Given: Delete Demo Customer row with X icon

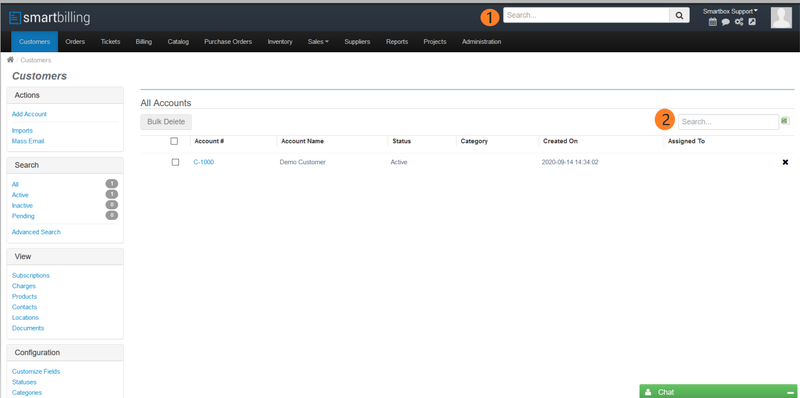Looking at the screenshot, I should (x=785, y=162).
